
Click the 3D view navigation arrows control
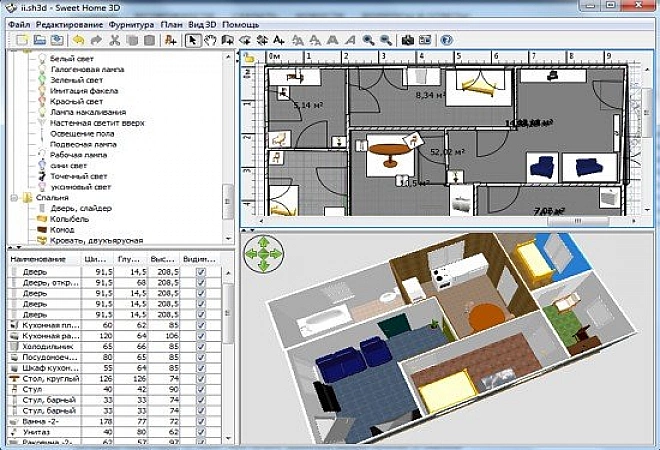click(264, 254)
